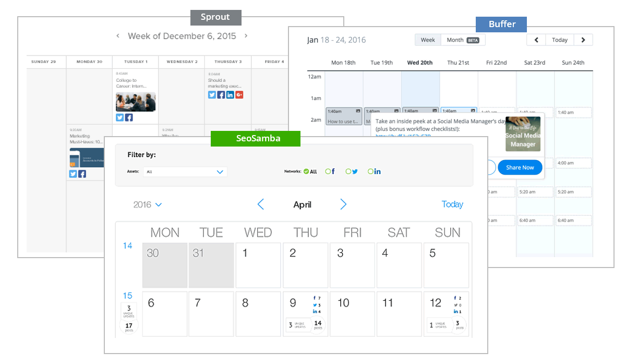Select empty 1:40 am slot on Buffer Sun 24th
Screen dimensions: 626x364
click(x=573, y=113)
